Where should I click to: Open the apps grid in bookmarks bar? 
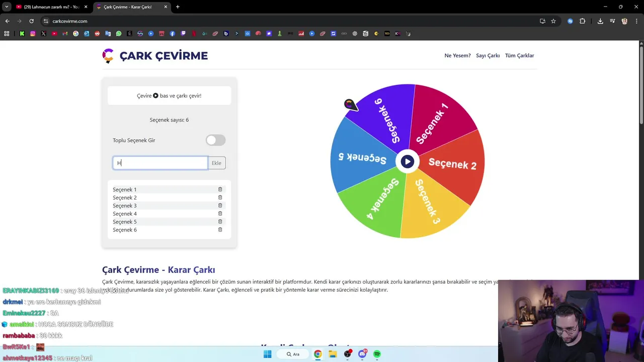[x=7, y=34]
